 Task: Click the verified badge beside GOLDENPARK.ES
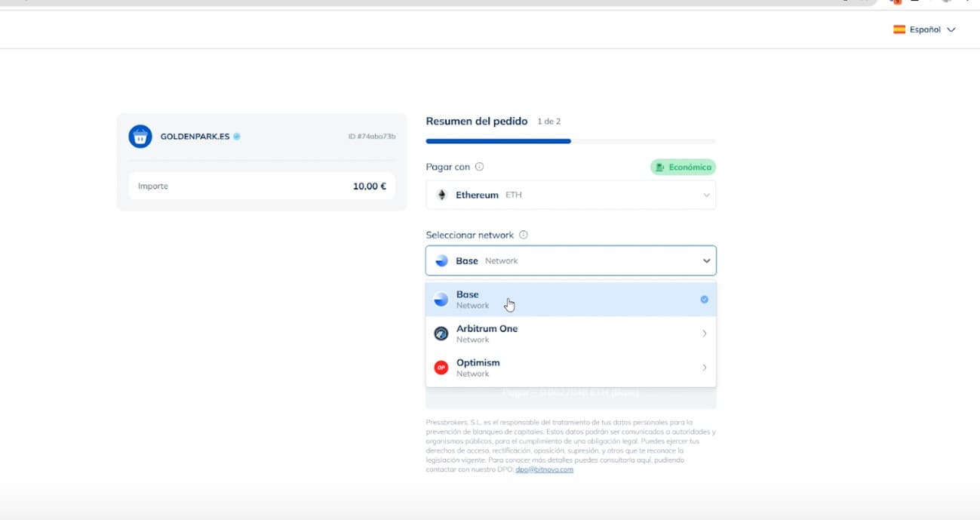pos(237,137)
